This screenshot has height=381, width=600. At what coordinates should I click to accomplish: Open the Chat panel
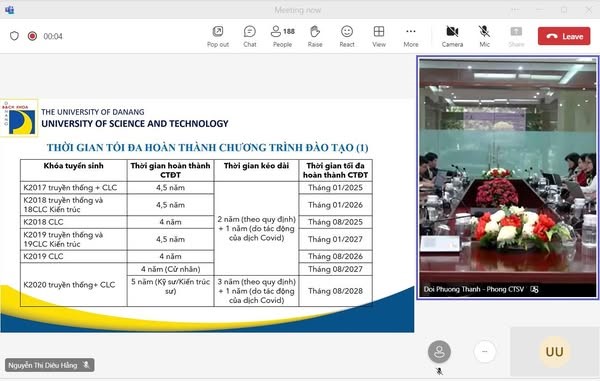tap(250, 37)
